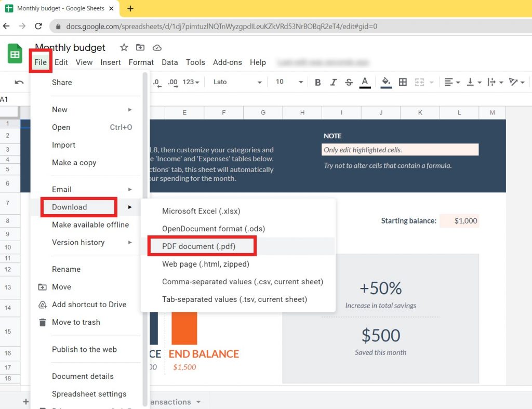Choose Open in the File menu
Viewport: 532px width, 409px height.
coord(87,127)
